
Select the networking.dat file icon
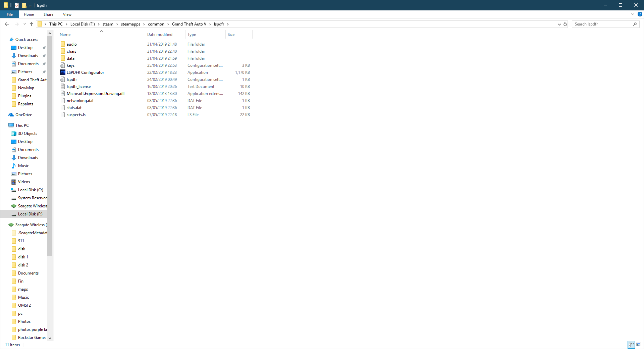click(x=63, y=101)
